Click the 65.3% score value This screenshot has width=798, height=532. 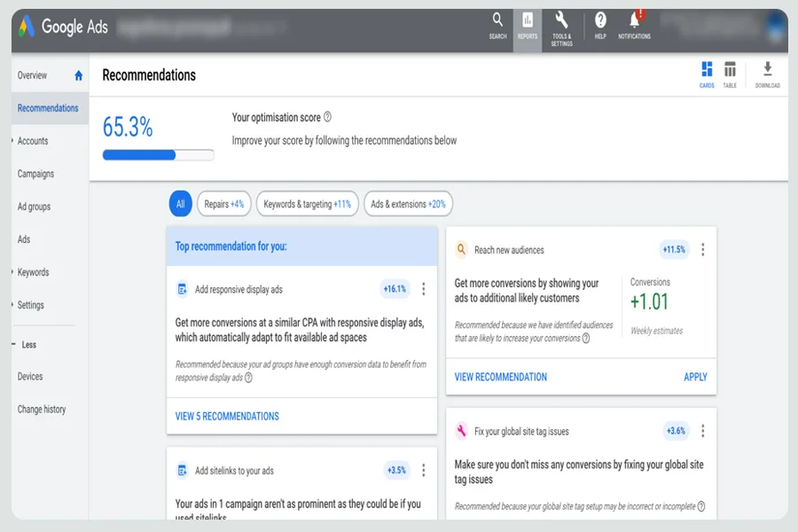pyautogui.click(x=128, y=127)
